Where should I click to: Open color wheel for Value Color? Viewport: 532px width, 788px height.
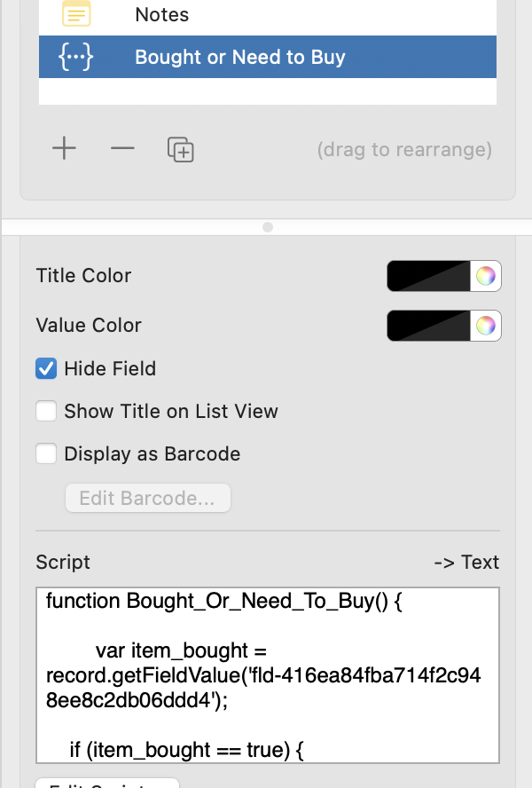point(485,326)
